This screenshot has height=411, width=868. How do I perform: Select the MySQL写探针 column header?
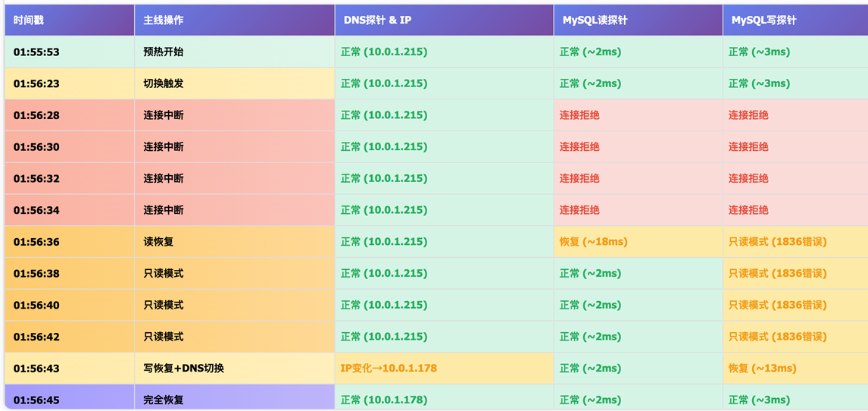(x=763, y=20)
